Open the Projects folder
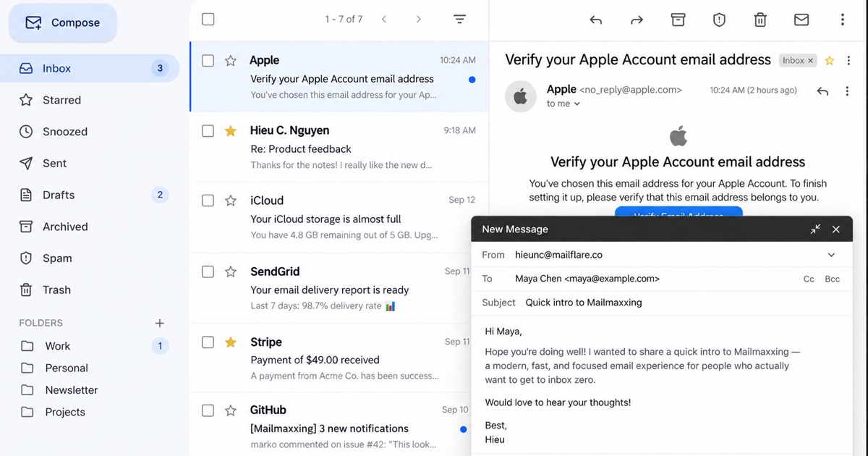 [90, 412]
